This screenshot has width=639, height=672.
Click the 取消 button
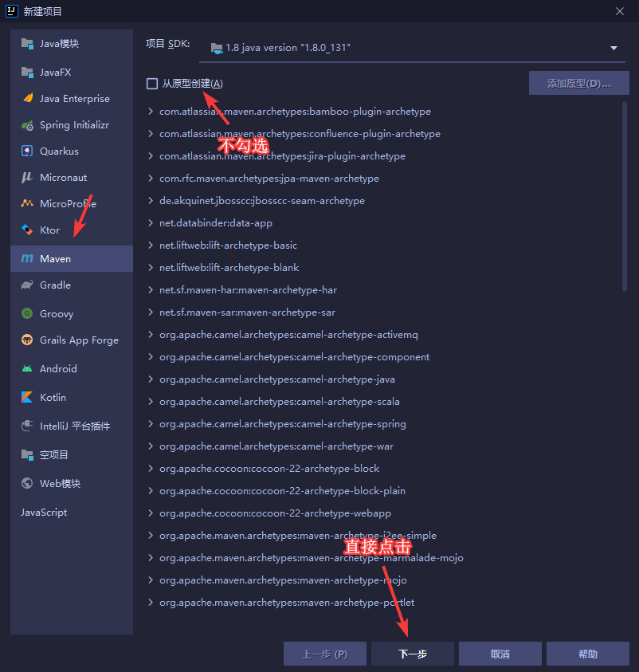pyautogui.click(x=500, y=654)
